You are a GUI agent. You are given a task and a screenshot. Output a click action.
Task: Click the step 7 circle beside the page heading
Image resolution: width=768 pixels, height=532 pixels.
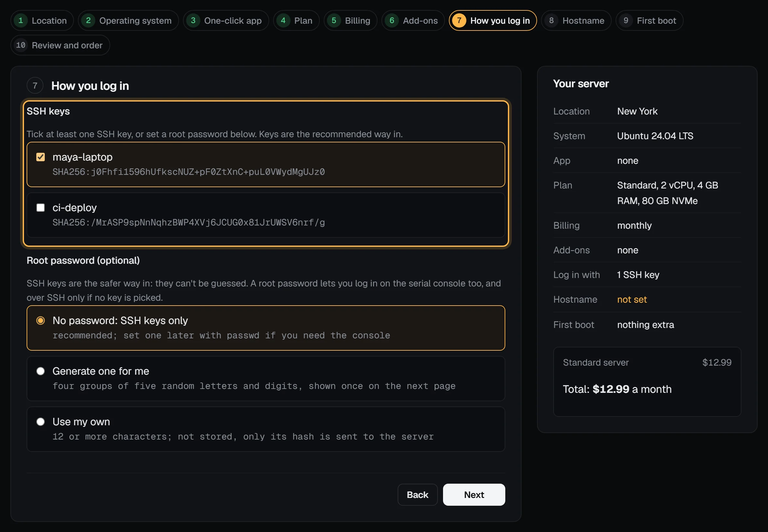(x=35, y=86)
